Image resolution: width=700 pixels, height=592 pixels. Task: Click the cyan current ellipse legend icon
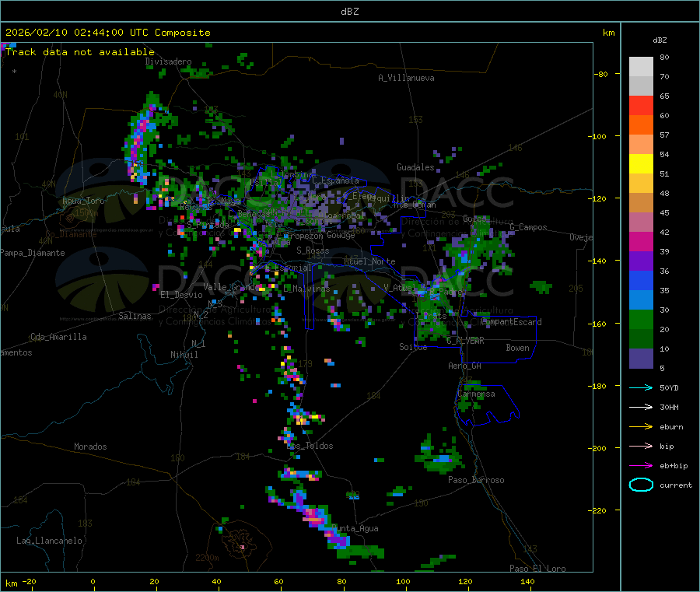641,485
